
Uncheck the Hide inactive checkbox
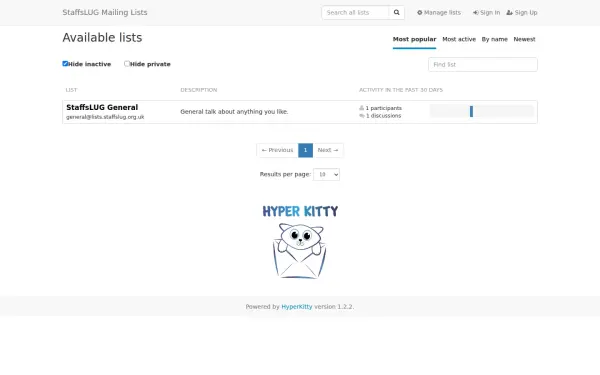pyautogui.click(x=65, y=64)
